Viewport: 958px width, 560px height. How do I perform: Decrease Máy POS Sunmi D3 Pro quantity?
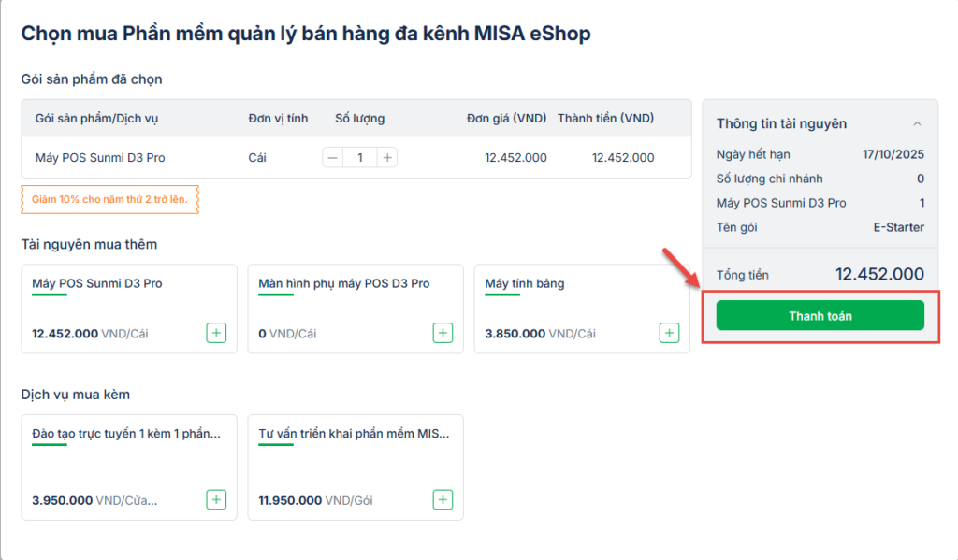click(x=333, y=158)
